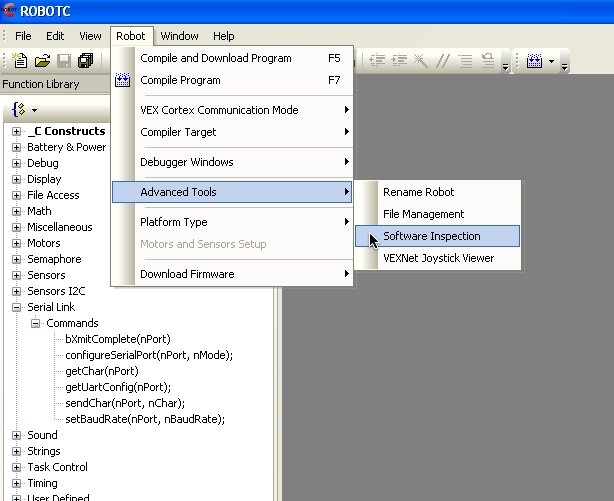The image size is (614, 501).
Task: Open dropdown arrow beside compile download icon
Action: pos(551,61)
